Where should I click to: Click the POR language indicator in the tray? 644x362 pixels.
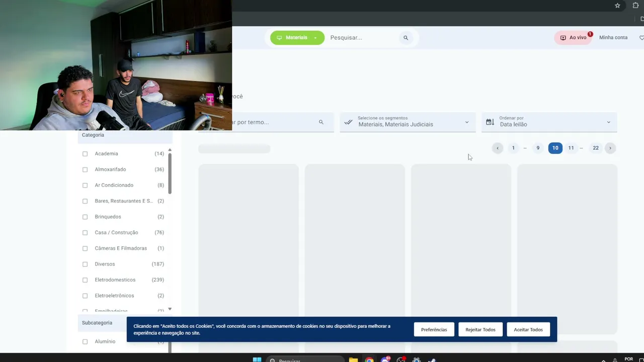pyautogui.click(x=629, y=359)
